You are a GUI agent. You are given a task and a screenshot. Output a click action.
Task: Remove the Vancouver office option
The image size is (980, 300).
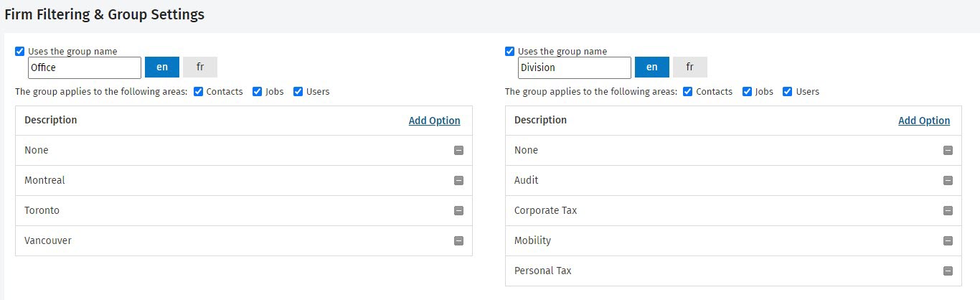tap(458, 241)
